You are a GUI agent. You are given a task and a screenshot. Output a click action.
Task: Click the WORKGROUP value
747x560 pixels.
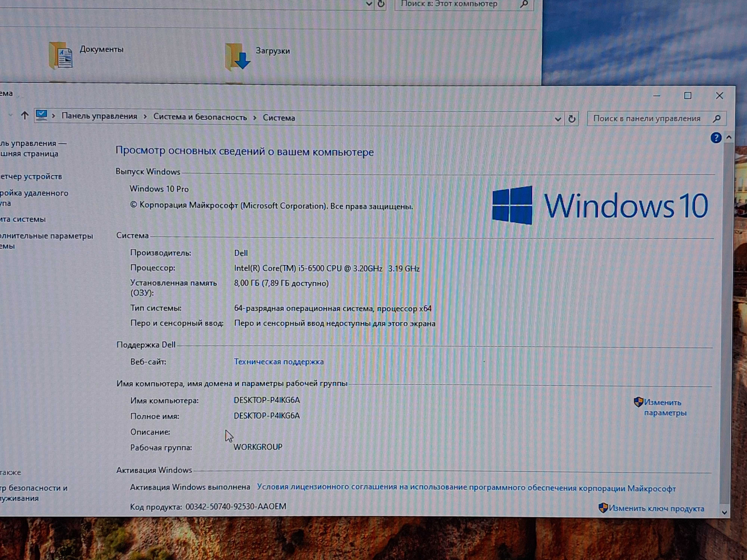tap(258, 447)
